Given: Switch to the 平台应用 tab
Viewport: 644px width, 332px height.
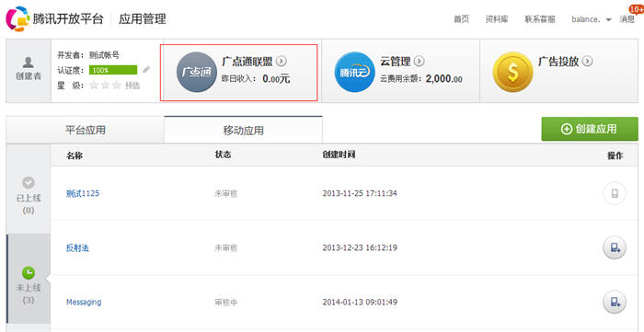Looking at the screenshot, I should (x=86, y=130).
